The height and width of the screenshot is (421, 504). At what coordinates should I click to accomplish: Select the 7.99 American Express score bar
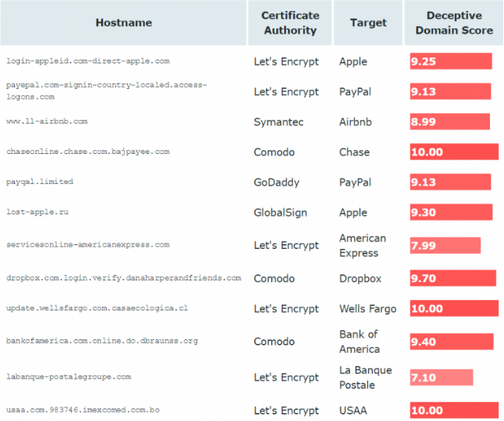444,245
